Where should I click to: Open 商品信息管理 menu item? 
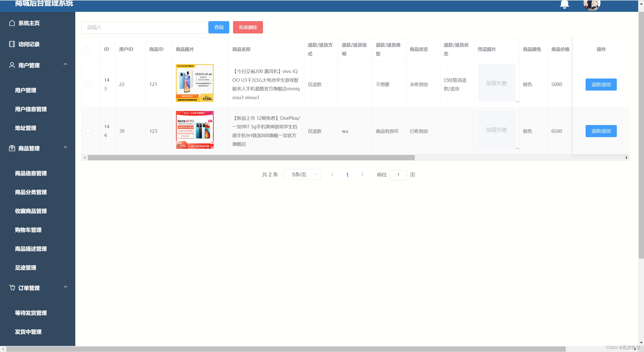pos(31,173)
